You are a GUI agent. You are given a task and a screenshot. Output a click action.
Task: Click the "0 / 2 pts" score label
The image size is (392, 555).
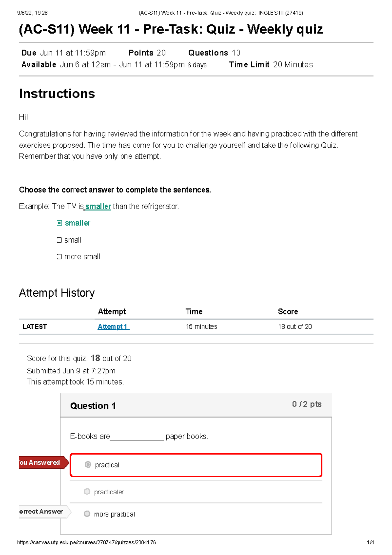pos(307,404)
